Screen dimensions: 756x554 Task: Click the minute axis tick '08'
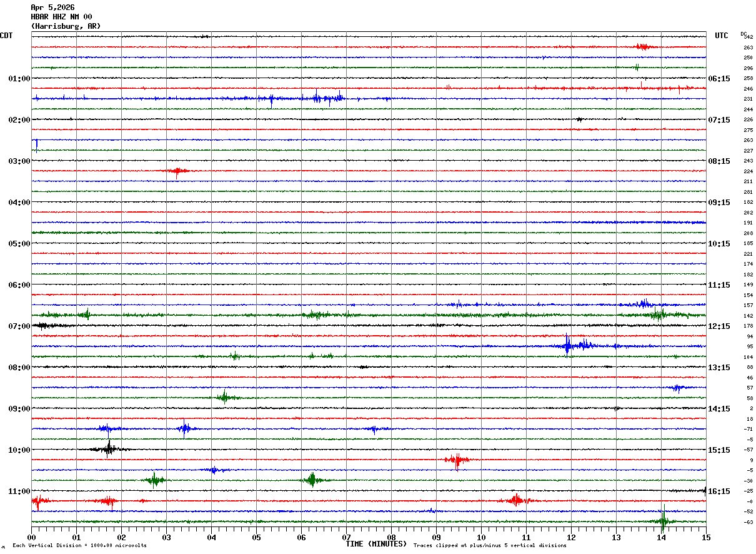[x=391, y=537]
